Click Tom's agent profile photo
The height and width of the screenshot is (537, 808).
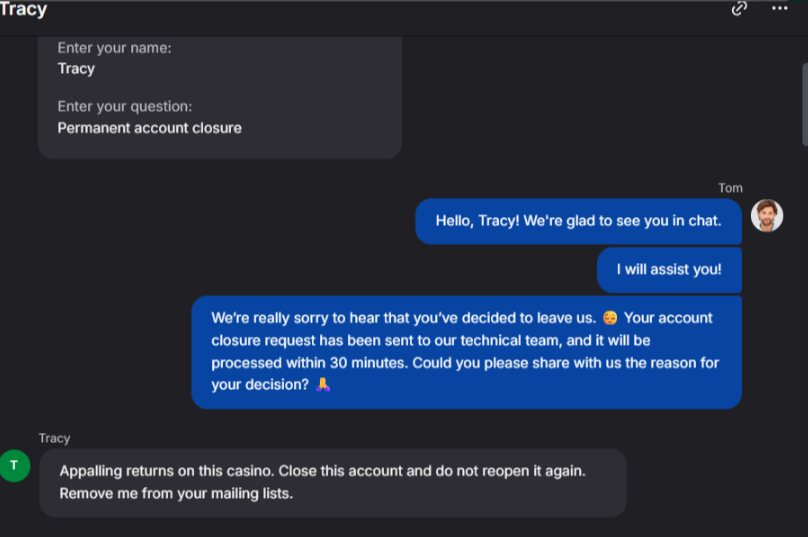(766, 215)
